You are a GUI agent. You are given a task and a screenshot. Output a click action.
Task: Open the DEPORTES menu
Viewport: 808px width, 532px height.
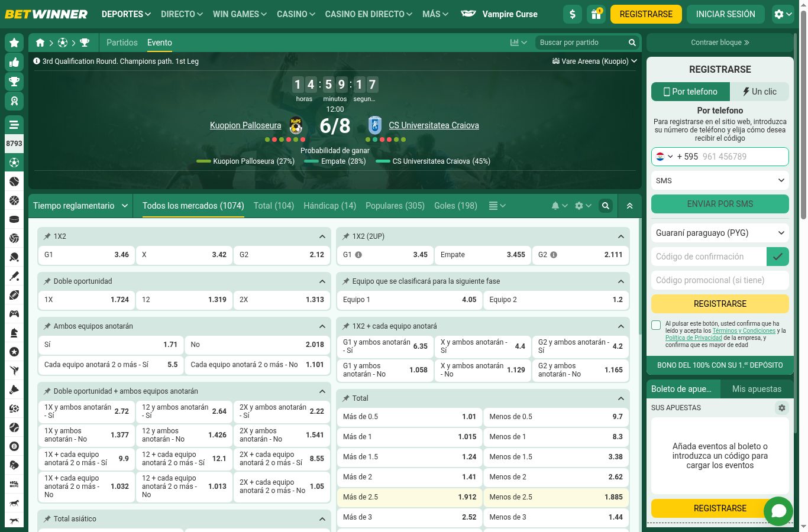click(x=126, y=14)
